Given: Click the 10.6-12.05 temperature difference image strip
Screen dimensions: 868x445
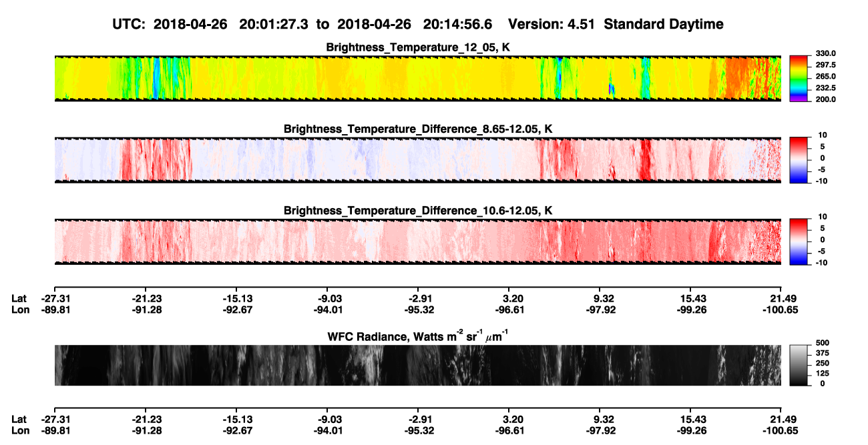Looking at the screenshot, I should [417, 242].
